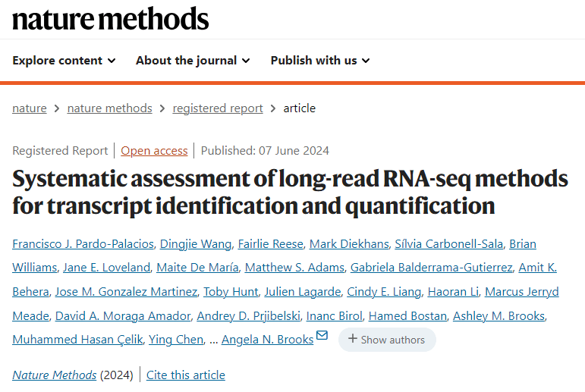Viewport: 585px width, 392px height.
Task: Go to the nature breadcrumb link
Action: pos(30,108)
